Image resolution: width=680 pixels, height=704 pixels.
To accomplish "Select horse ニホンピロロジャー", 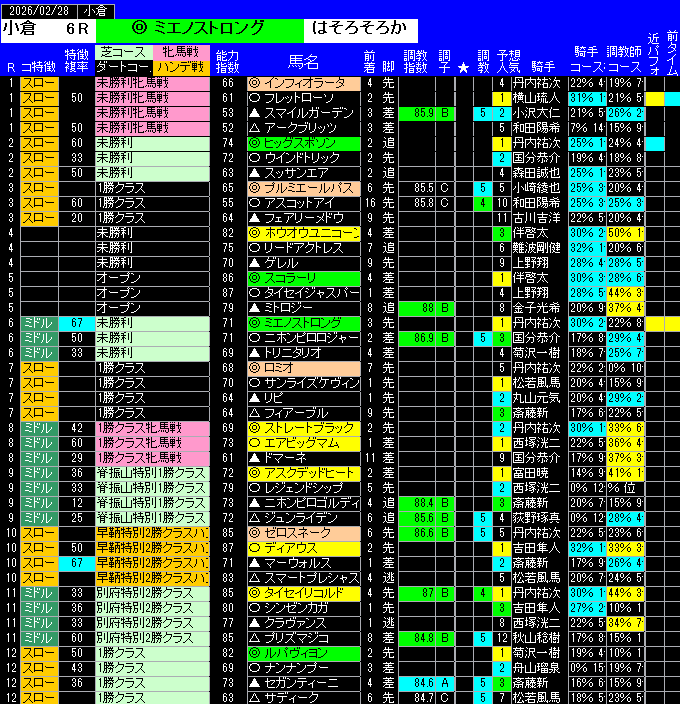I will click(x=304, y=338).
